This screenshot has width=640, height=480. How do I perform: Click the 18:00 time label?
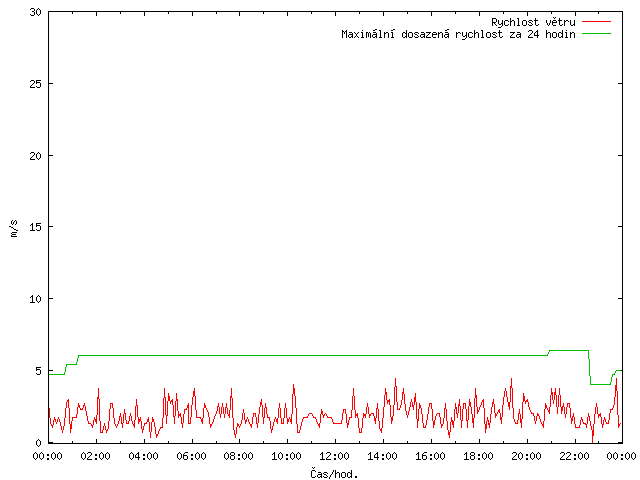[x=478, y=456]
